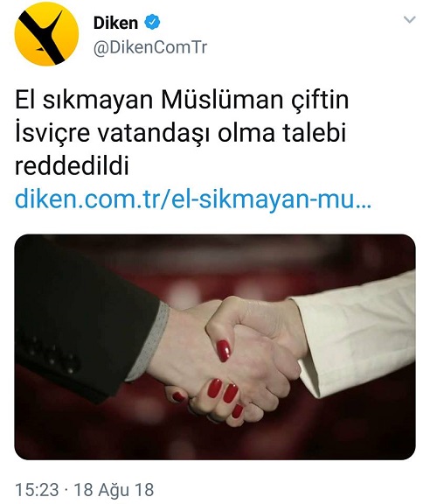Click the date 18 Ağu 18
This screenshot has height=504, width=430.
pos(114,490)
